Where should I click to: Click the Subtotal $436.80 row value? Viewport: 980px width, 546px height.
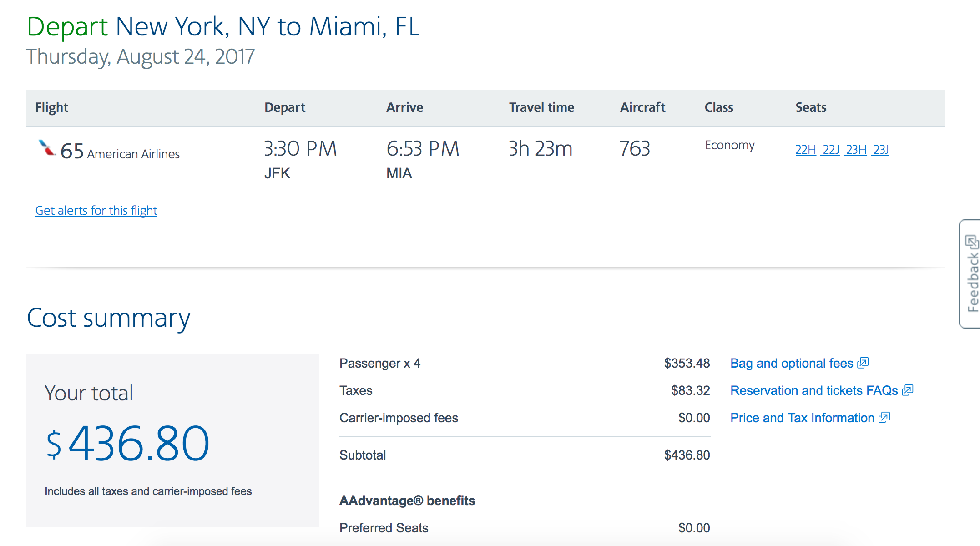pyautogui.click(x=687, y=455)
